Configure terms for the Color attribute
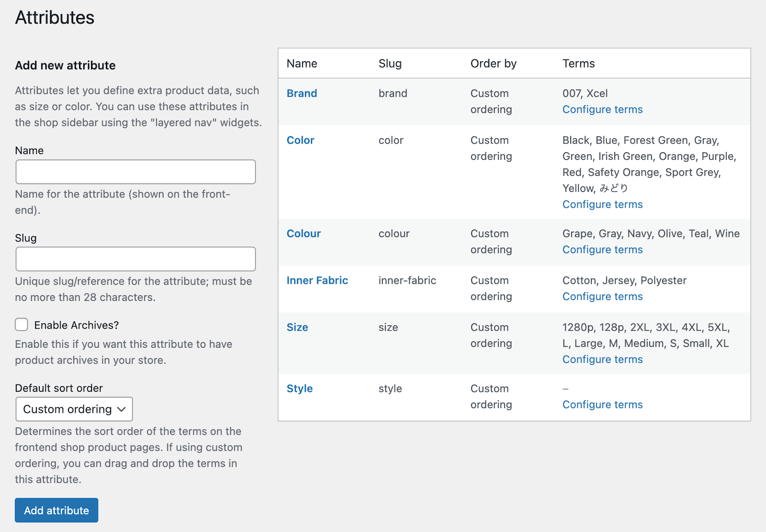Screen dimensions: 766x532 (602, 204)
